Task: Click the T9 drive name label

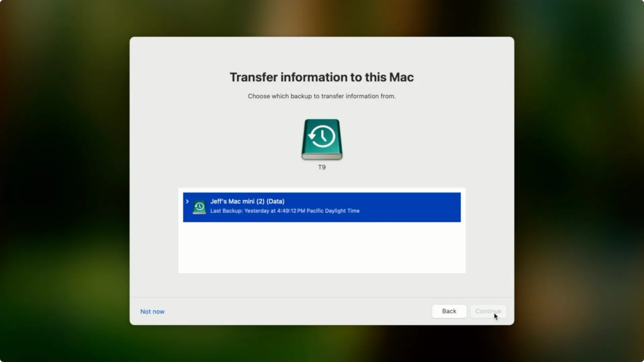Action: click(x=322, y=167)
